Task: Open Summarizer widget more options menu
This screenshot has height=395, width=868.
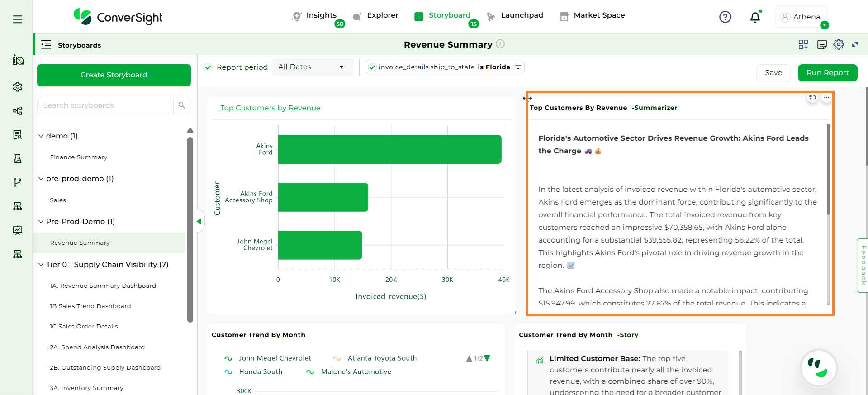Action: click(826, 98)
